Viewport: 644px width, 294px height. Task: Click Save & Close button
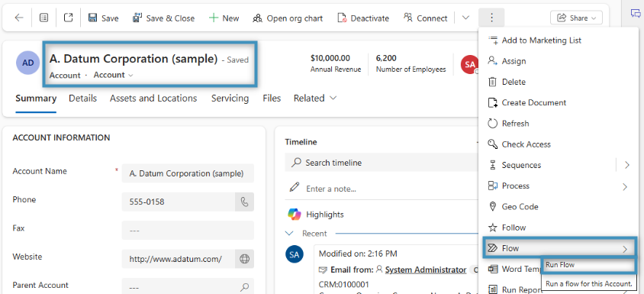[x=163, y=18]
